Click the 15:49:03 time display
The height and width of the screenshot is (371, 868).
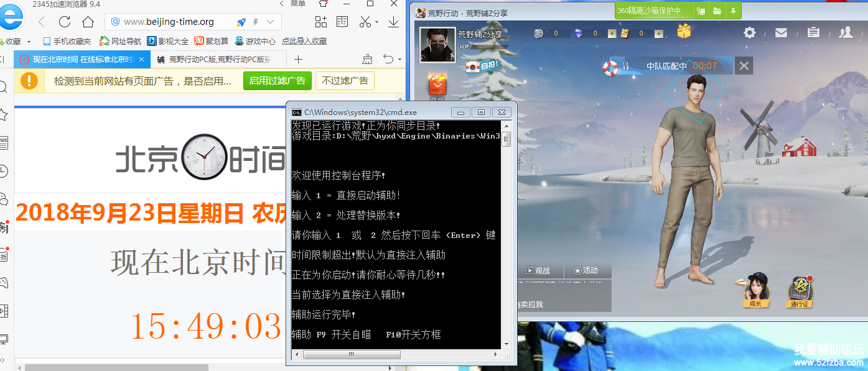205,326
